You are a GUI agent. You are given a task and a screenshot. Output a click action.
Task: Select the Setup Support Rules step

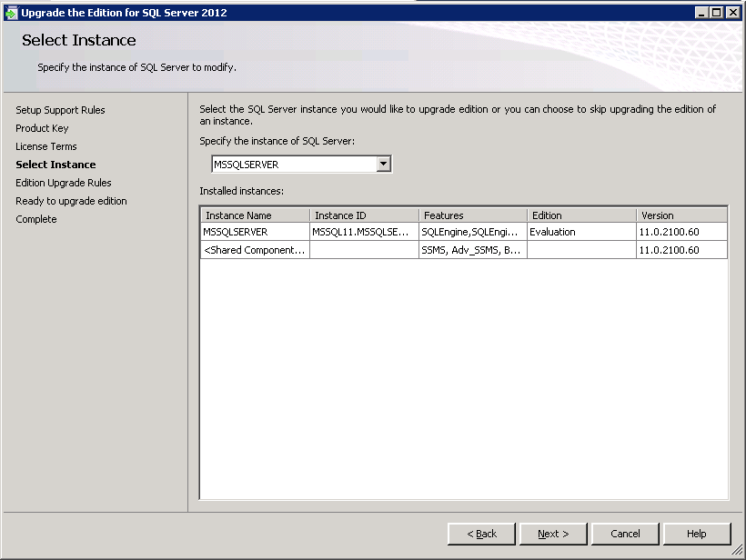[x=60, y=110]
